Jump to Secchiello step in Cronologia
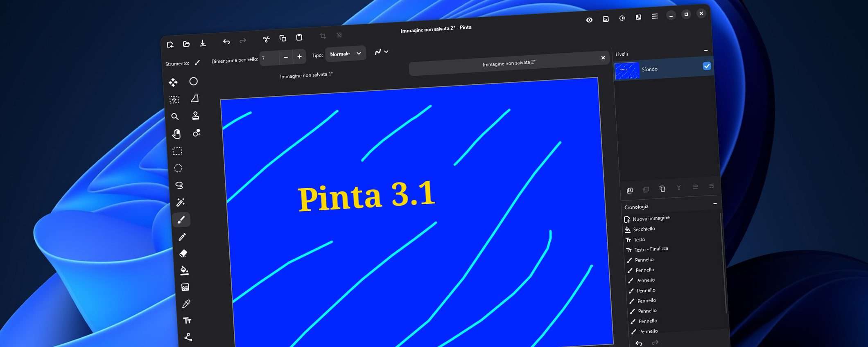The image size is (868, 347). [x=644, y=229]
